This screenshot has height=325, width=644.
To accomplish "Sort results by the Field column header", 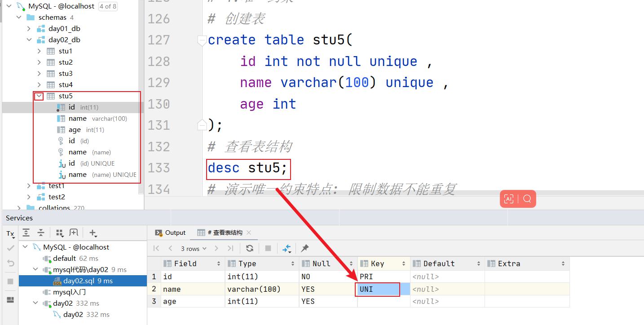I will tap(191, 264).
